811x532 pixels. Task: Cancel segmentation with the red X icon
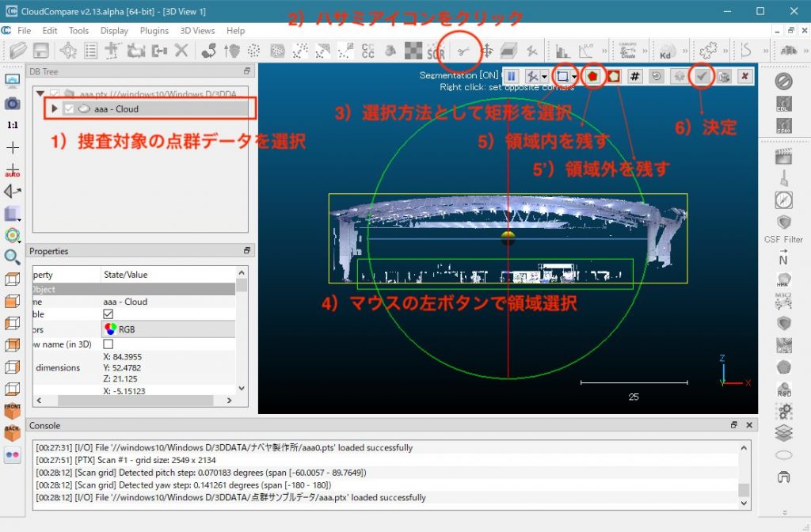point(744,76)
